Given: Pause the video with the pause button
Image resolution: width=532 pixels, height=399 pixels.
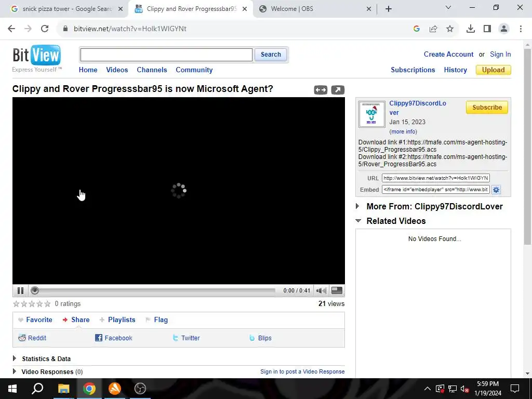Looking at the screenshot, I should click(20, 290).
